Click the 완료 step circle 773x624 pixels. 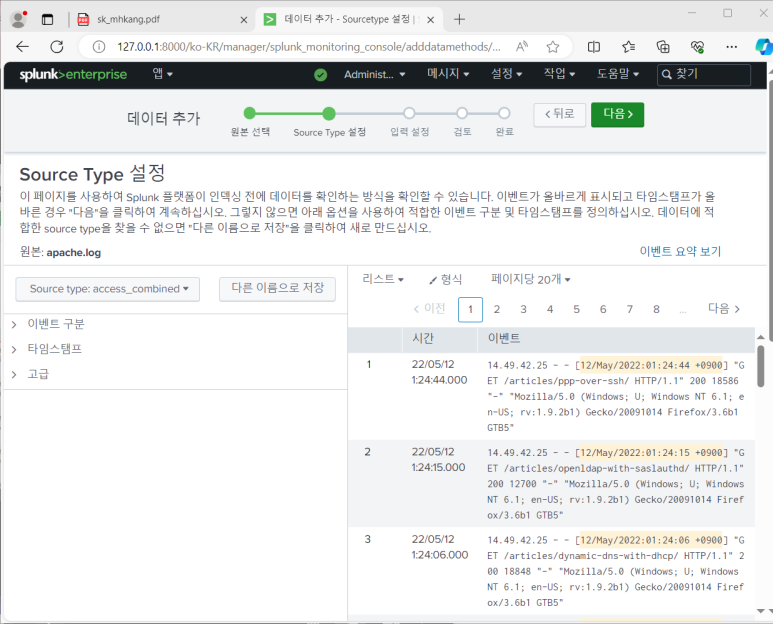pos(504,113)
